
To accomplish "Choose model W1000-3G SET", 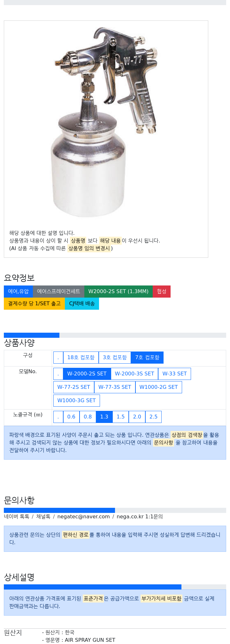I will point(77,400).
